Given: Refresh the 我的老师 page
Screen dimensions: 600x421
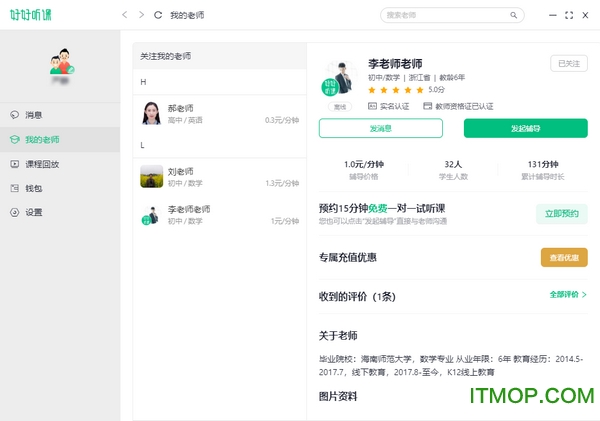Looking at the screenshot, I should (158, 15).
